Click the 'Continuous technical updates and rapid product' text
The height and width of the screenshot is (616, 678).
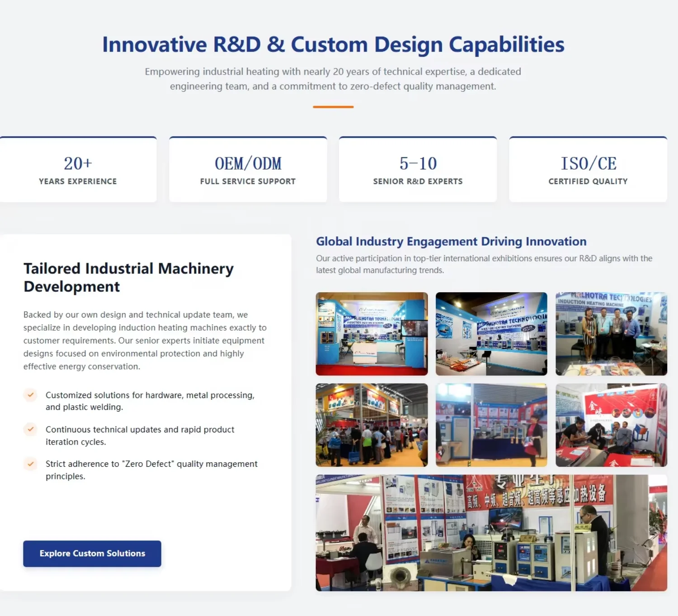140,436
